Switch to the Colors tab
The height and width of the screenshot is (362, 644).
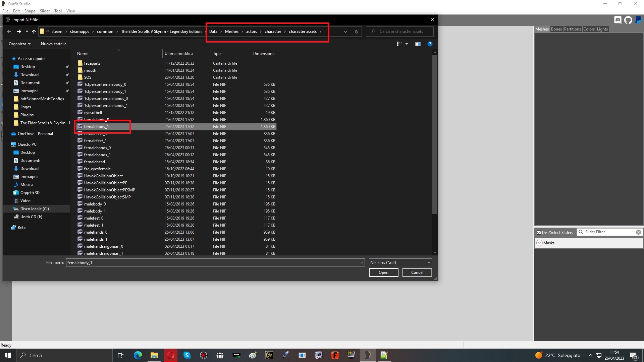pos(589,29)
